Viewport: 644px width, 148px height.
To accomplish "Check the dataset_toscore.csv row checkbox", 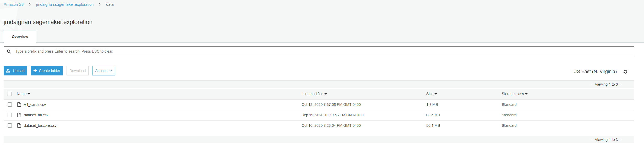I will click(10, 125).
